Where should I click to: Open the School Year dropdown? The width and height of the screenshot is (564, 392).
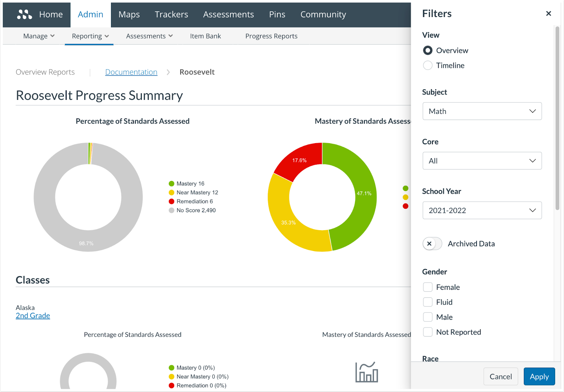(x=482, y=210)
